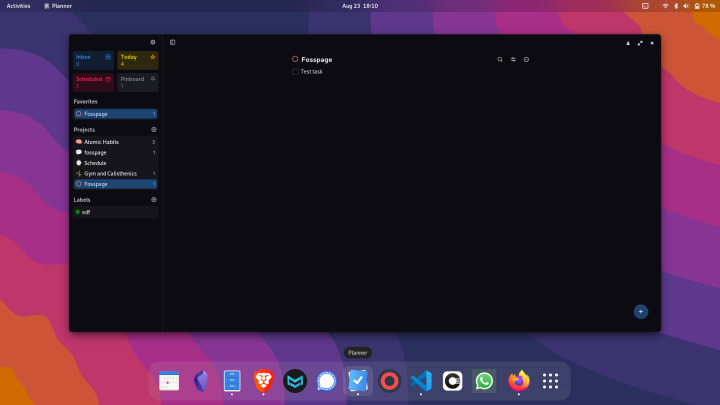Check the Test task checkbox

pyautogui.click(x=295, y=72)
